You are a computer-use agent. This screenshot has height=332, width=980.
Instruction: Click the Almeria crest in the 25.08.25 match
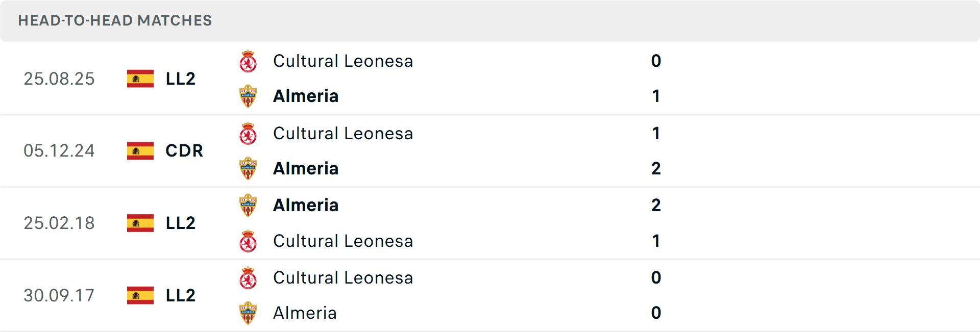pos(248,96)
